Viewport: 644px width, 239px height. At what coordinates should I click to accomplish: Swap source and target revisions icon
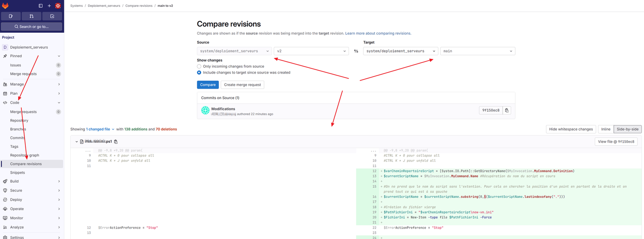356,51
